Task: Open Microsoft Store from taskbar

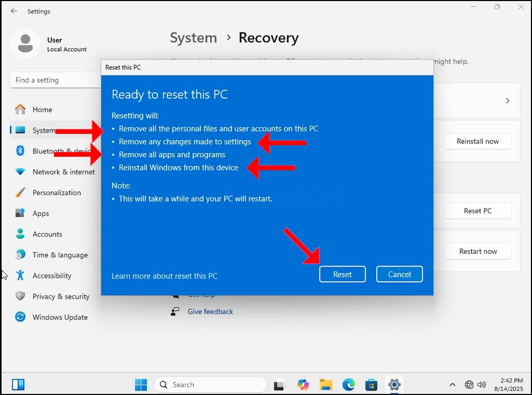Action: 371,385
